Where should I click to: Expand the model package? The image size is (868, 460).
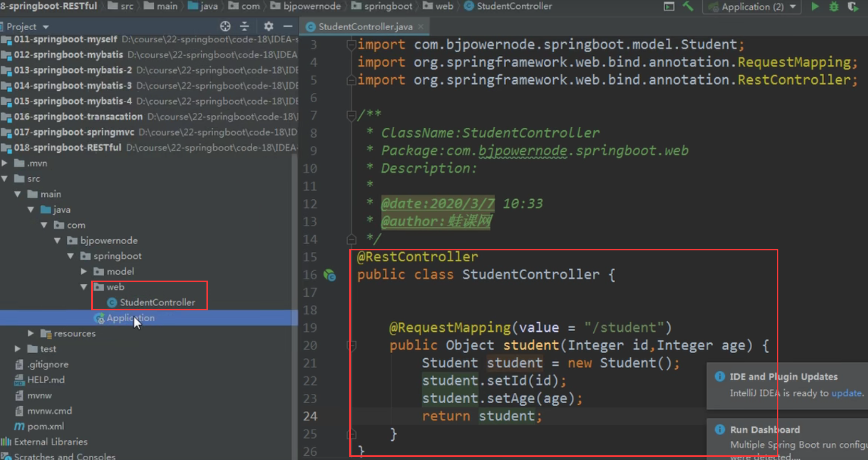coord(83,271)
